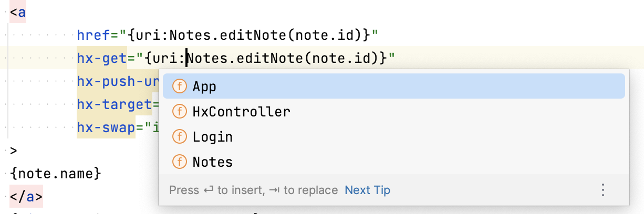Click the function icon beside Login
The width and height of the screenshot is (644, 214).
[180, 137]
